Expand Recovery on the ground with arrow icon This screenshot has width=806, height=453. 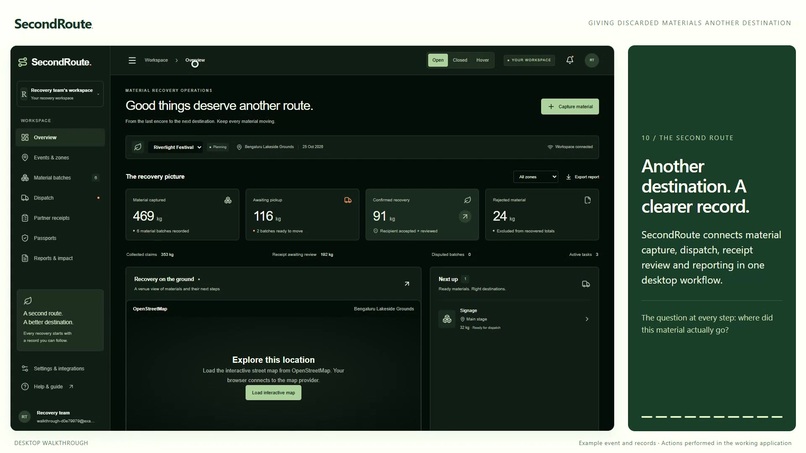407,283
